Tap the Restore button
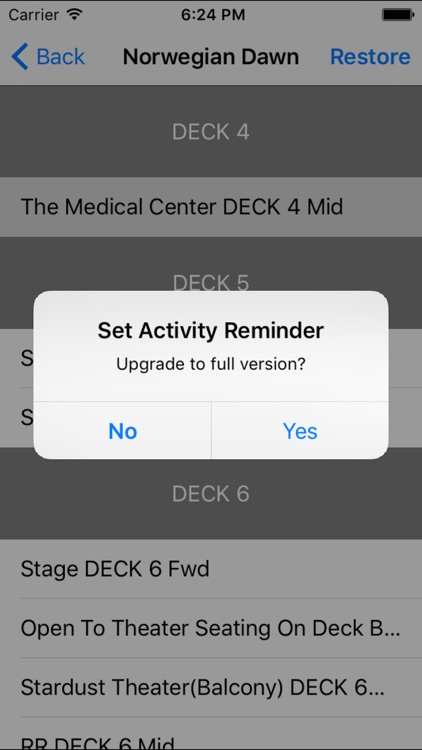This screenshot has width=422, height=750. pos(370,57)
